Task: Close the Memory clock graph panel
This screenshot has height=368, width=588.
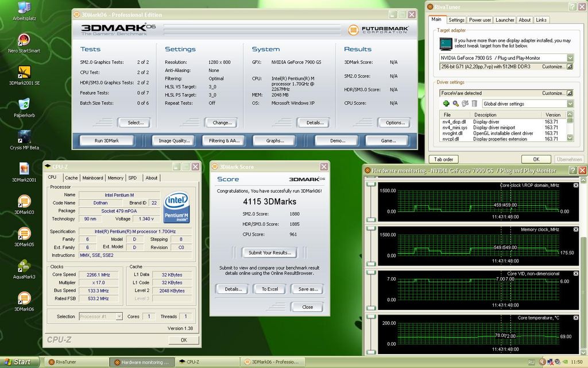Action: pos(575,229)
